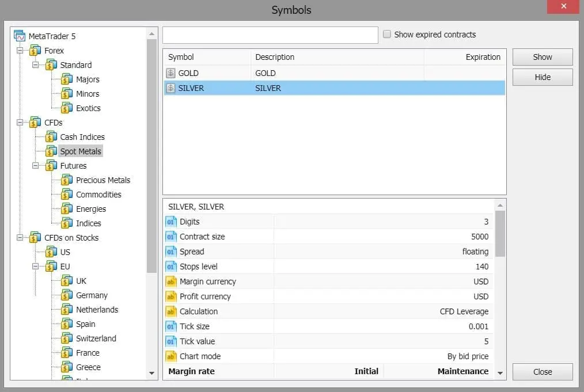Click the Spot Metals folder icon

point(51,151)
